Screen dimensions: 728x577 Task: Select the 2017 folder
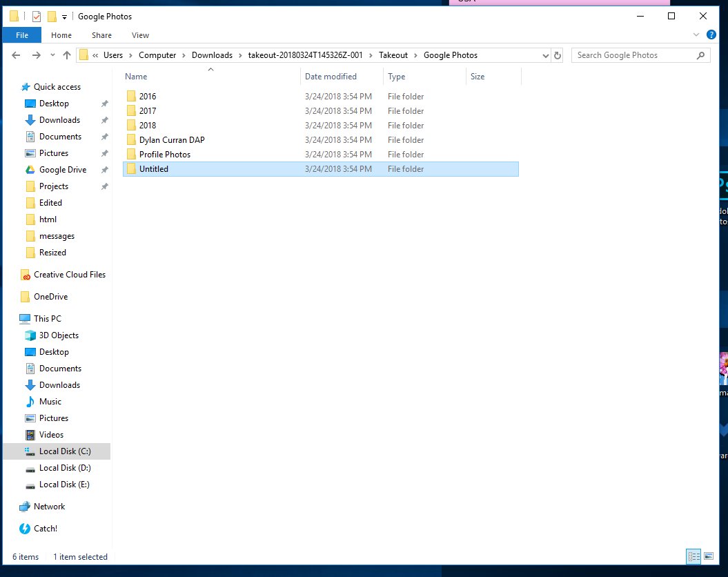320,111
